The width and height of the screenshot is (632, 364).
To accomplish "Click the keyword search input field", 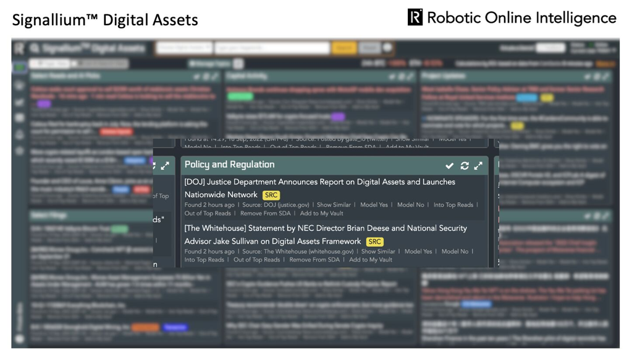I will [272, 48].
